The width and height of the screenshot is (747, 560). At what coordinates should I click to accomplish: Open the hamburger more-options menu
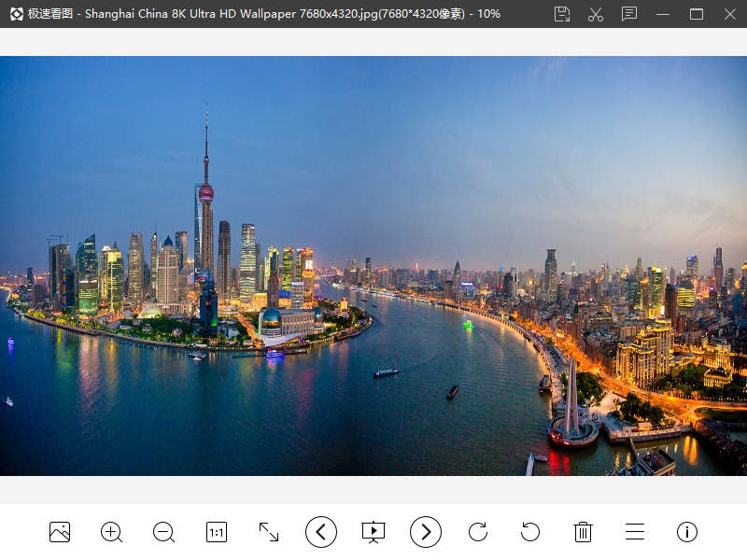click(x=635, y=532)
